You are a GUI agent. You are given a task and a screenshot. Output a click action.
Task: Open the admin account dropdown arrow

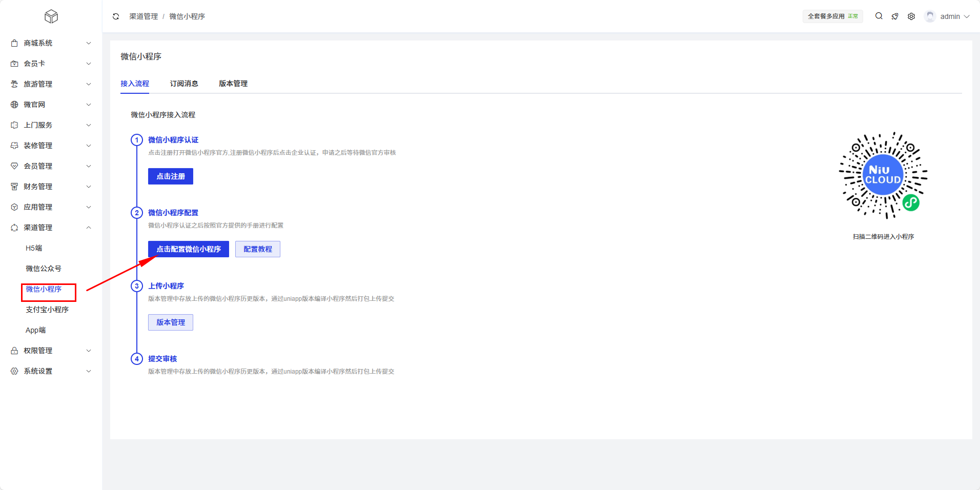(x=967, y=16)
